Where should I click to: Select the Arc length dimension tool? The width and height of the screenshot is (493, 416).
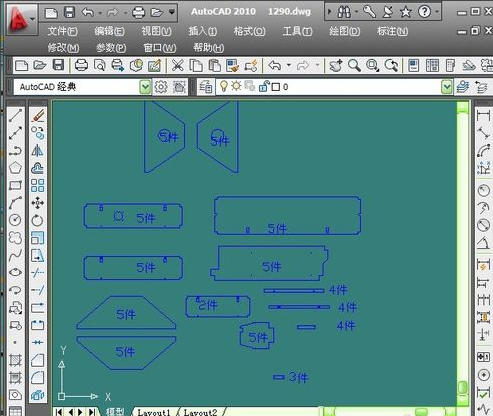pyautogui.click(x=483, y=151)
